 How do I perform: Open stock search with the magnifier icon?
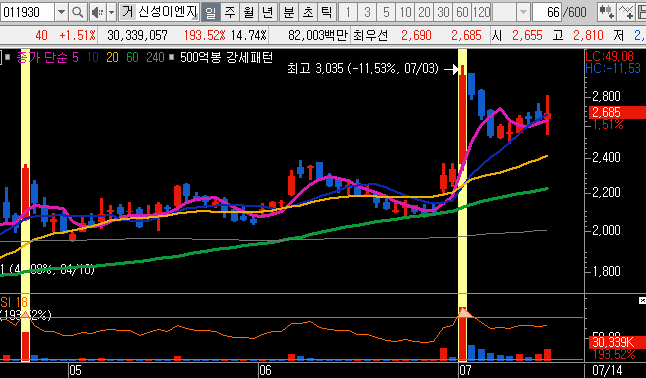point(77,12)
